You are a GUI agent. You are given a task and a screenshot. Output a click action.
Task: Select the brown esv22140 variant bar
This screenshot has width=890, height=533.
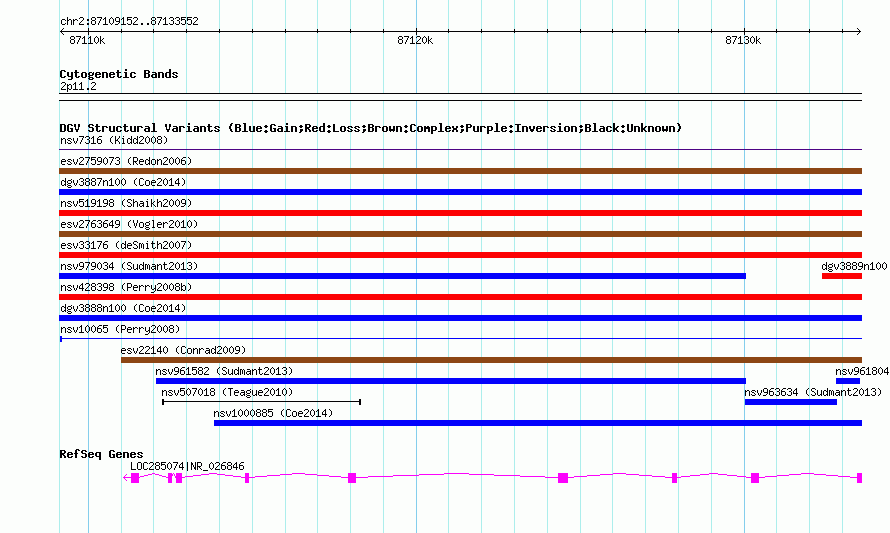(x=491, y=360)
